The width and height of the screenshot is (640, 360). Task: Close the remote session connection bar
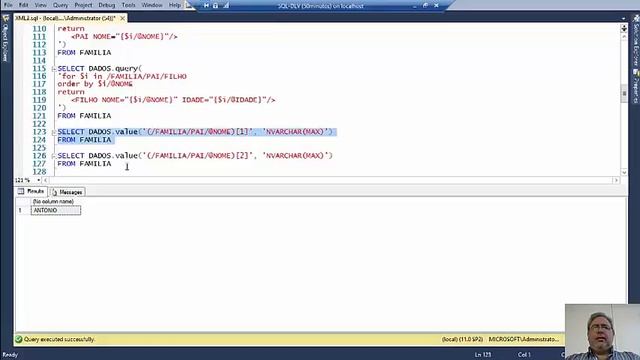436,6
